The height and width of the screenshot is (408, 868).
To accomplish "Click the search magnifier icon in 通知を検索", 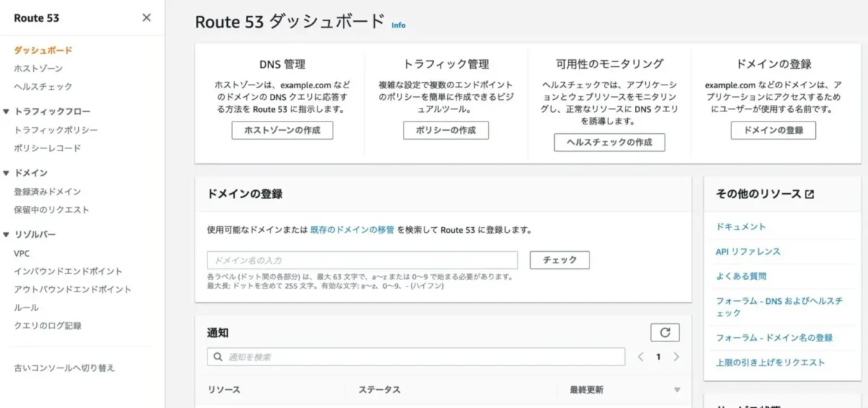I will click(218, 357).
